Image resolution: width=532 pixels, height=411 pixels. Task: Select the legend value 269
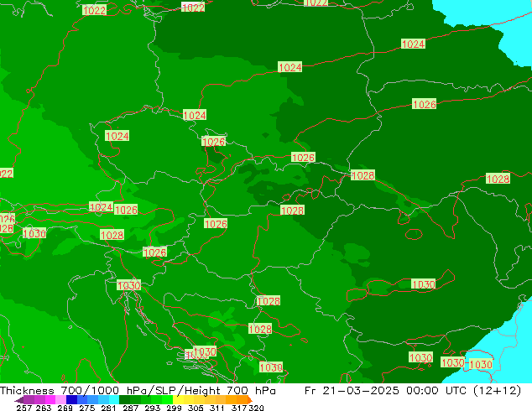[x=65, y=408]
